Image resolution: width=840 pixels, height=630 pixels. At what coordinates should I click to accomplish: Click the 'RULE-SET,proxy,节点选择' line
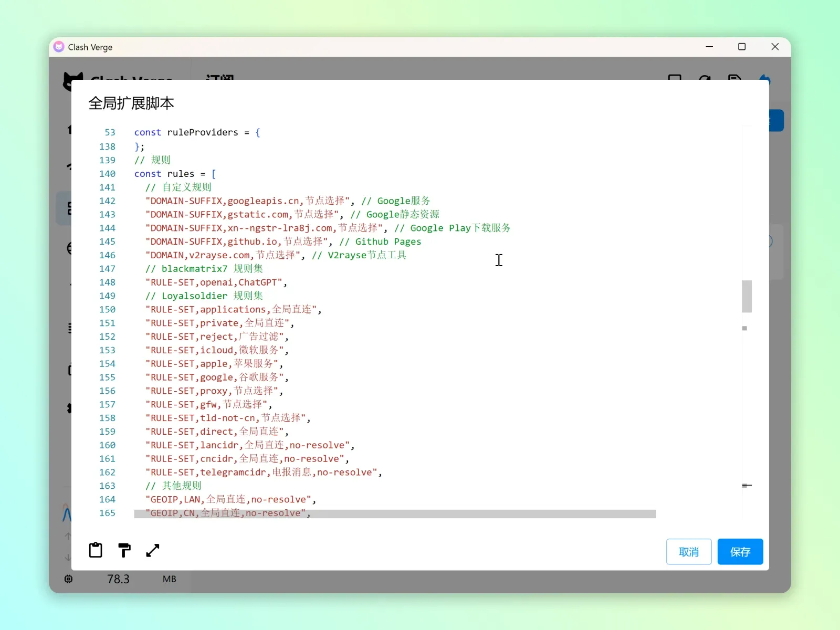pos(214,391)
